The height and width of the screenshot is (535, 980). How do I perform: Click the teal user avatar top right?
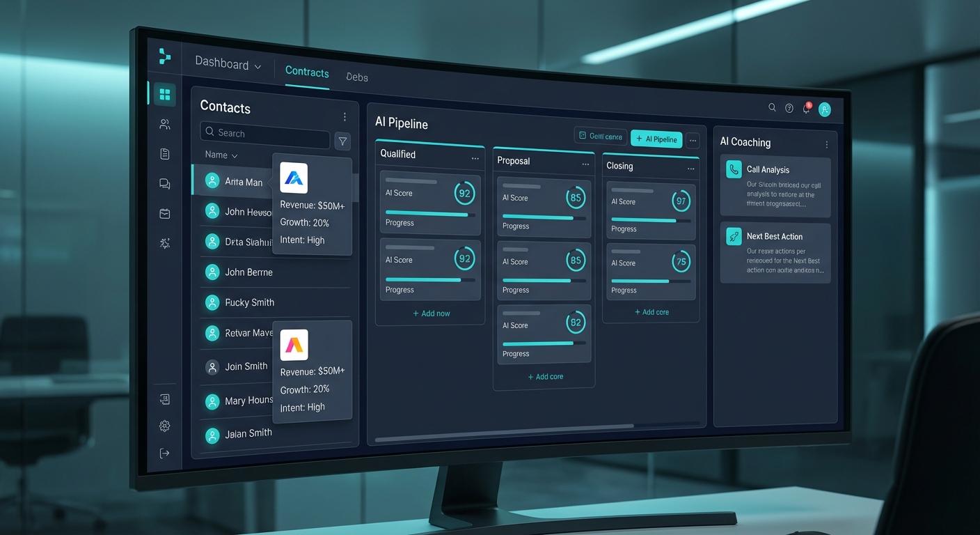824,109
